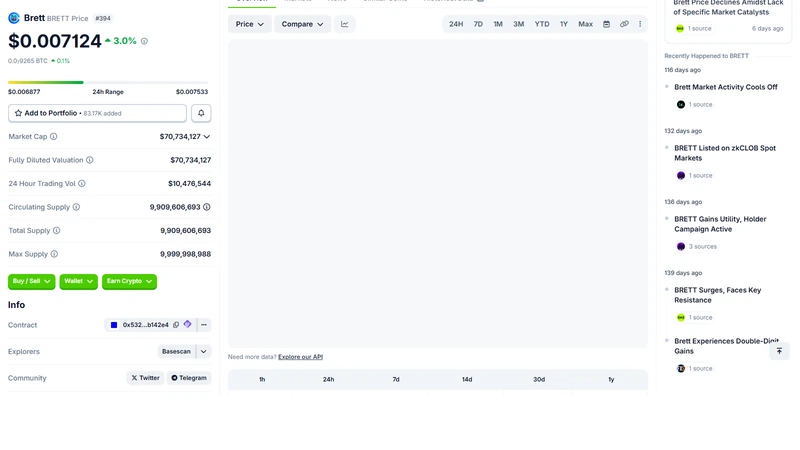The width and height of the screenshot is (800, 450).
Task: Click the info icon beside 3.0% change
Action: point(144,41)
